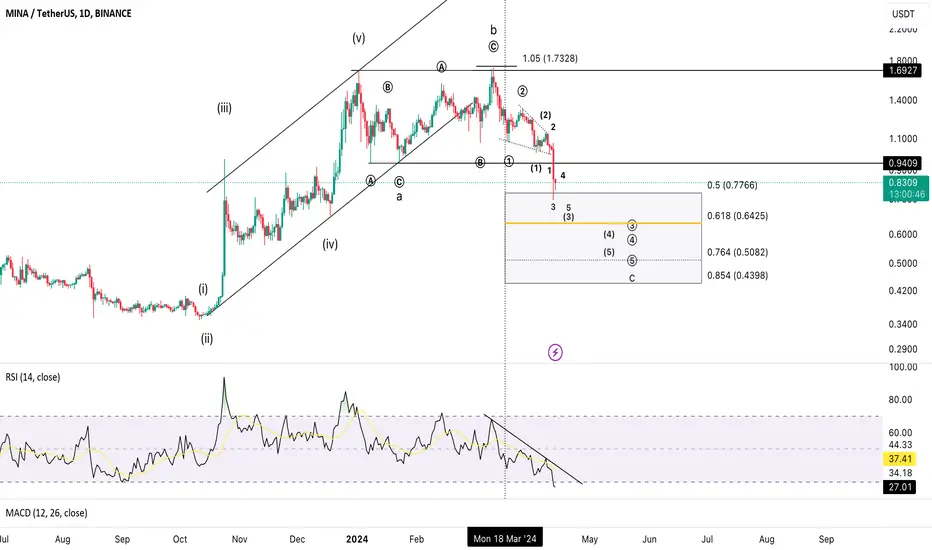Screen dimensions: 932x550
Task: Click the purple lightning bolt event icon
Action: coord(555,353)
